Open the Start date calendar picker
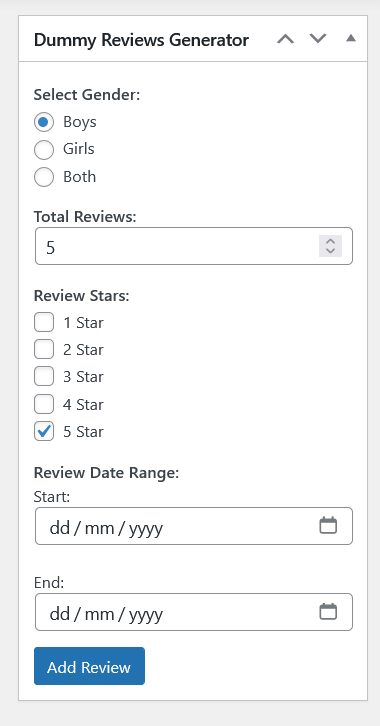 [x=328, y=526]
